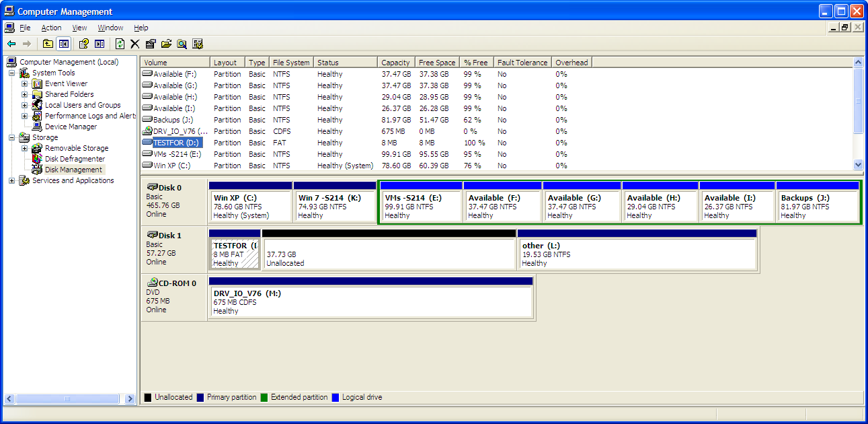Select the Backups (J:) partition block
The image size is (868, 424).
click(x=818, y=206)
